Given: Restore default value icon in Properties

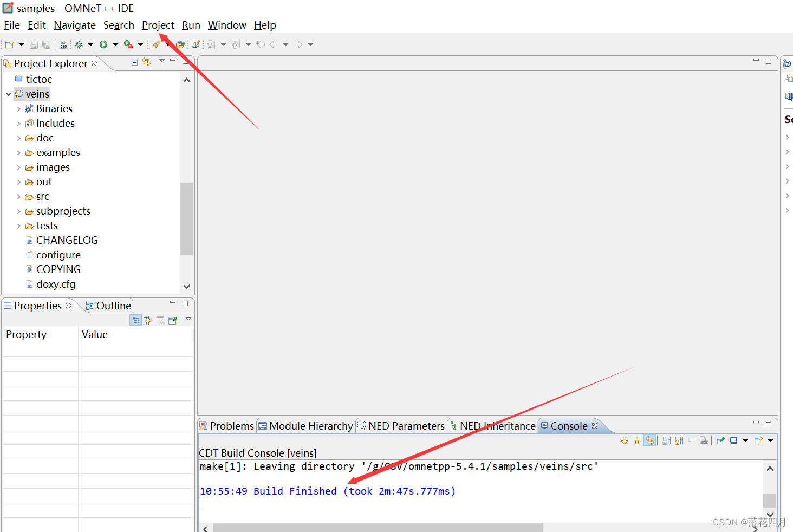Looking at the screenshot, I should (160, 320).
